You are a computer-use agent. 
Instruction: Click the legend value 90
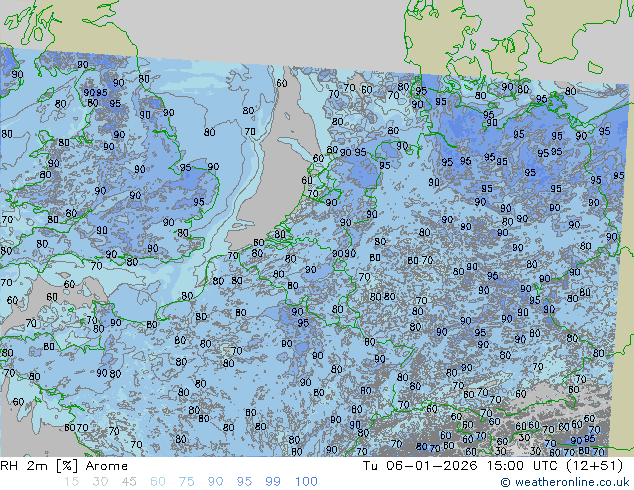pos(215,482)
